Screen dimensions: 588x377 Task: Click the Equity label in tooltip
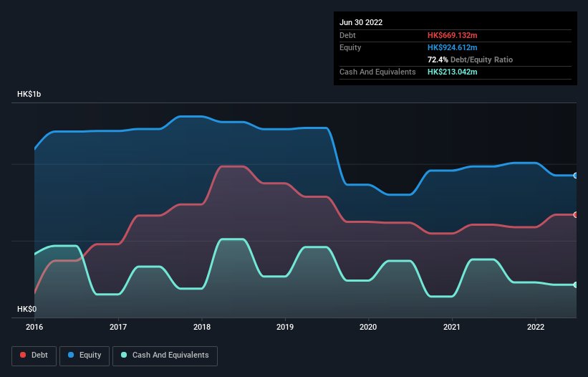350,47
